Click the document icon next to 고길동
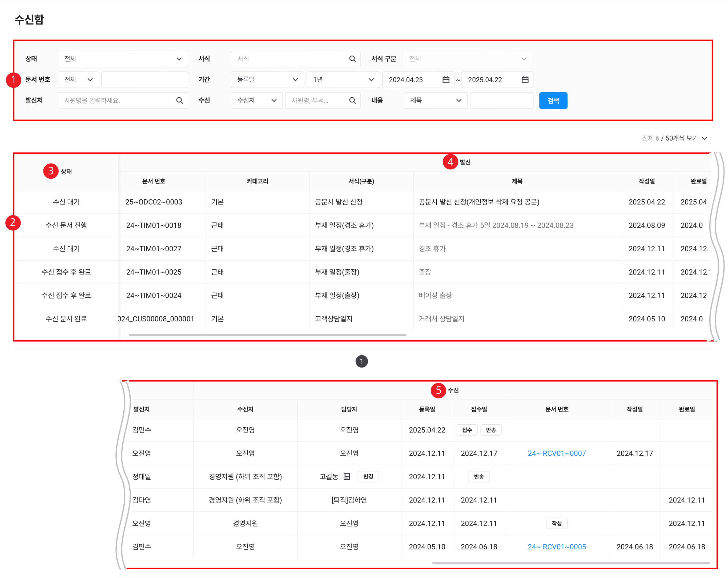The image size is (728, 578). [347, 476]
